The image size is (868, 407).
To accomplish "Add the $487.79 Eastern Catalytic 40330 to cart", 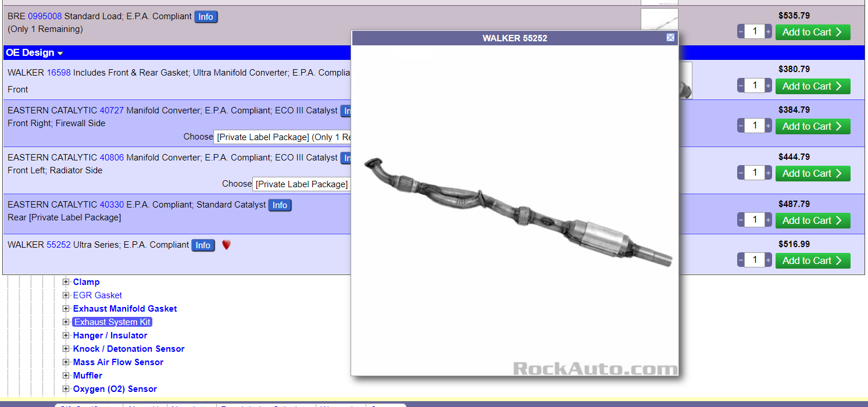I will click(813, 220).
